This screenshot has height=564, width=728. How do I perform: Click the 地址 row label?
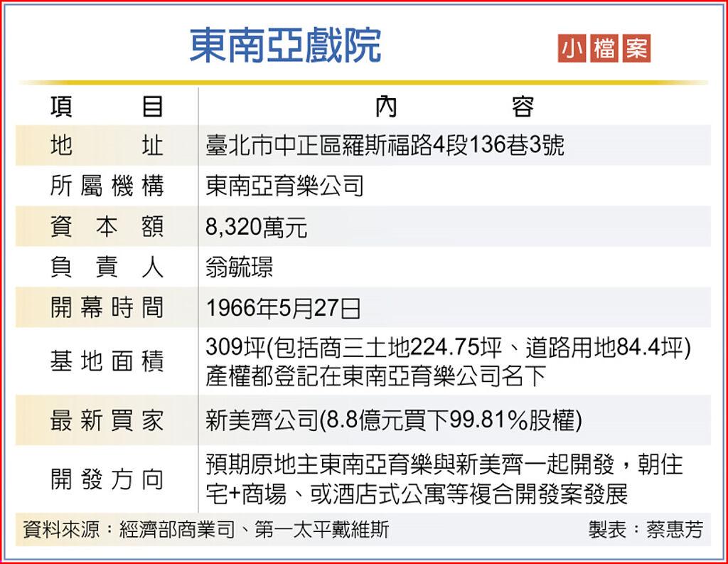(x=107, y=145)
